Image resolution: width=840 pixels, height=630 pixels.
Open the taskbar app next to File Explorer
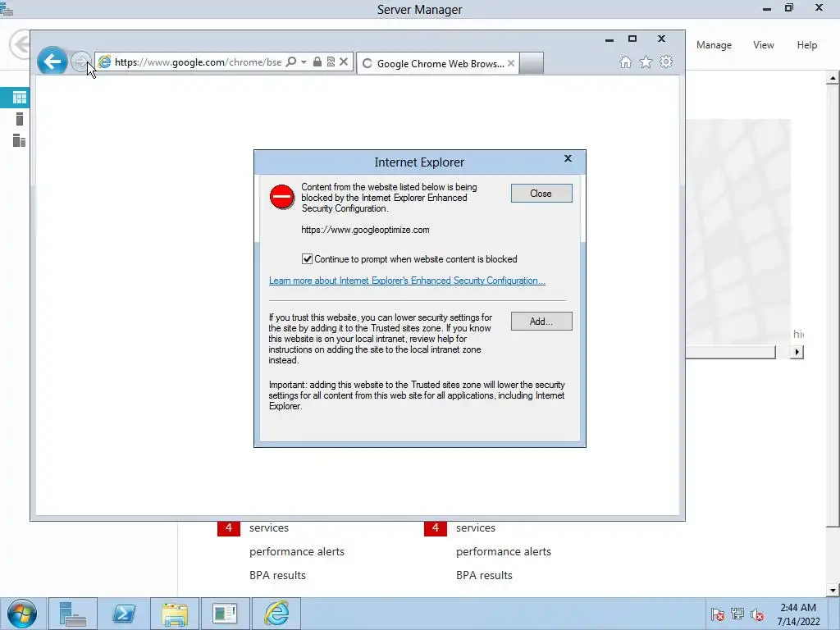coord(225,614)
